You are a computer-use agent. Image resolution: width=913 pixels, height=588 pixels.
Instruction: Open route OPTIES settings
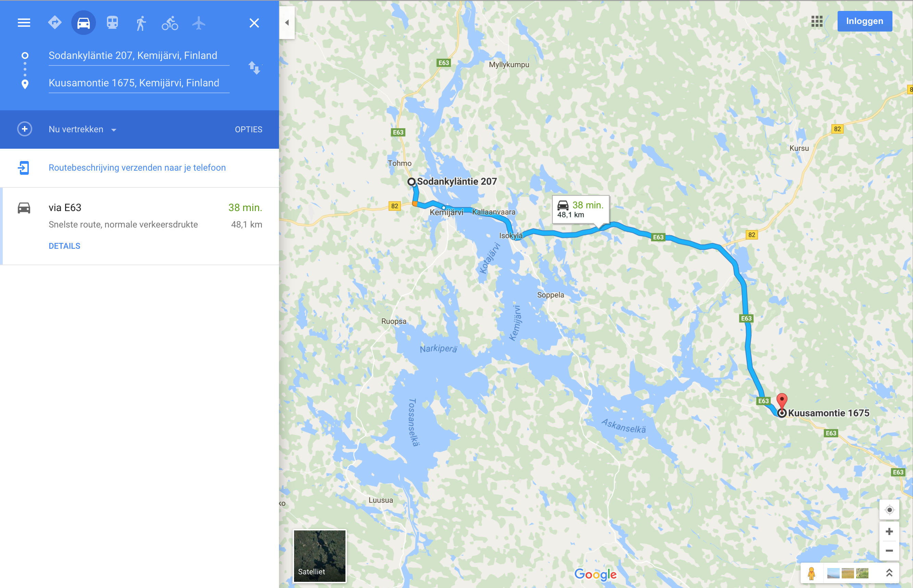[x=248, y=130]
